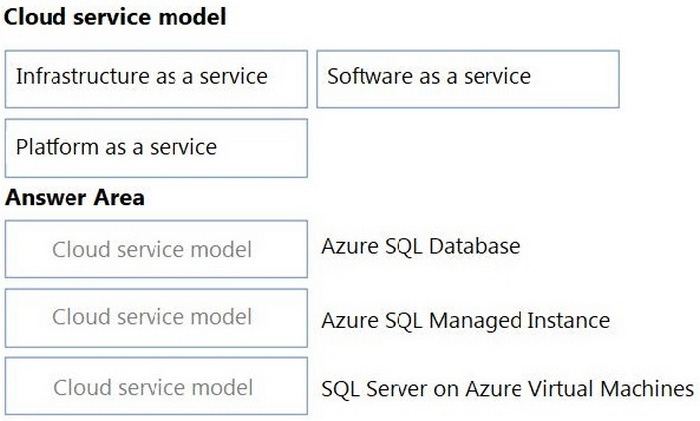Viewport: 700px width, 421px height.
Task: Click the 'Azure SQL Database' label
Action: click(421, 246)
